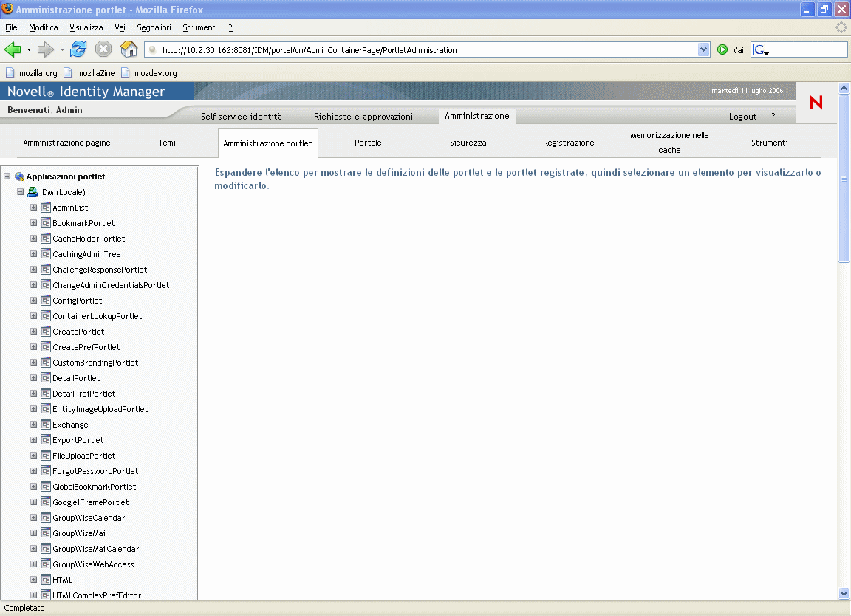Expand the ContainerLookupPortlet node

coord(34,316)
